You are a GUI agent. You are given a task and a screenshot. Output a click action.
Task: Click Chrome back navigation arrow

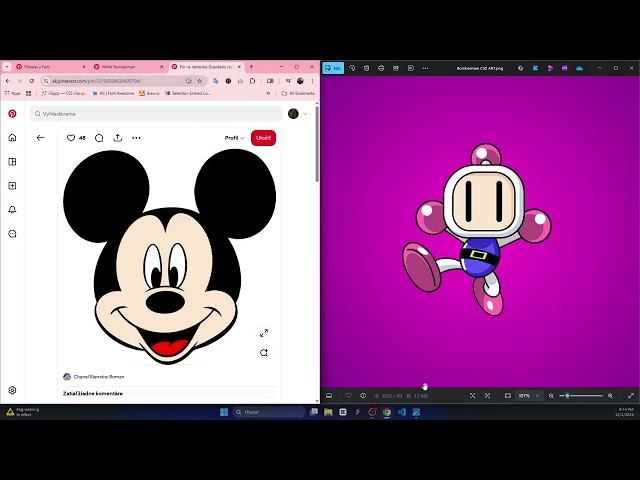pos(8,81)
